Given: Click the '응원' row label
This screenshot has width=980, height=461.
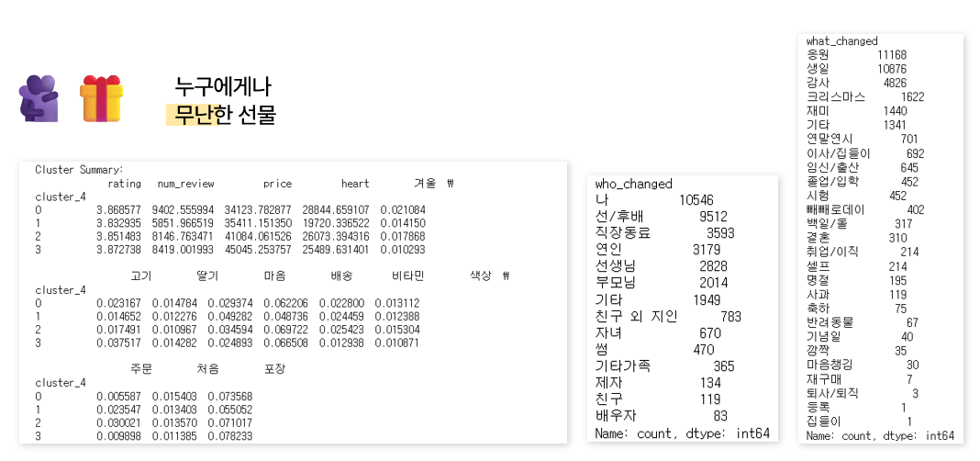Looking at the screenshot, I should 819,55.
